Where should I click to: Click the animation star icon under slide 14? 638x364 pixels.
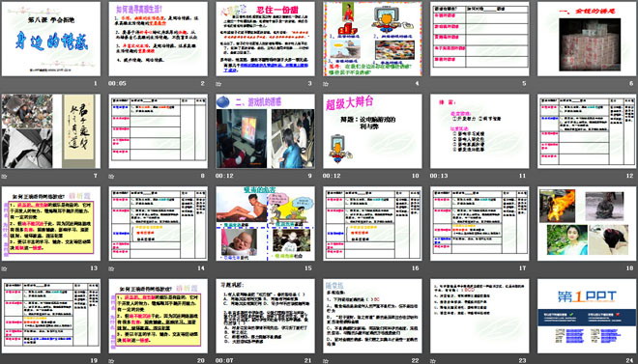point(111,268)
